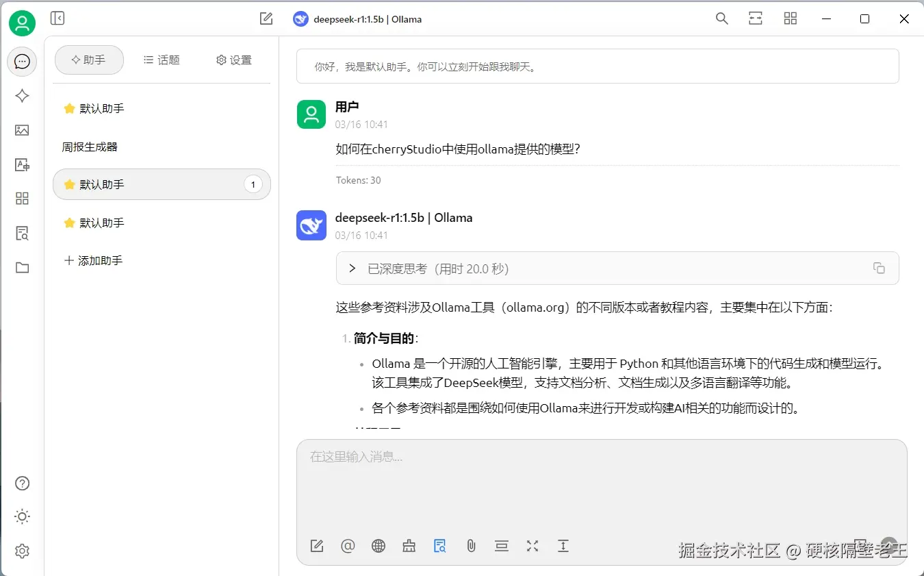Click the deepseek whale avatar in the reply

point(311,225)
